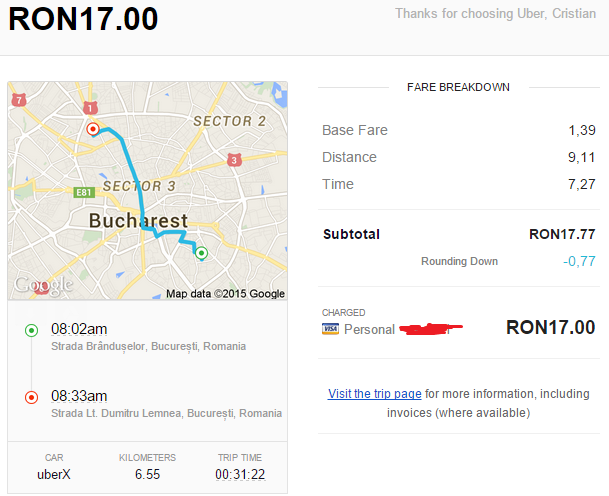Click the Strada Brândușelor pickup address

[148, 347]
